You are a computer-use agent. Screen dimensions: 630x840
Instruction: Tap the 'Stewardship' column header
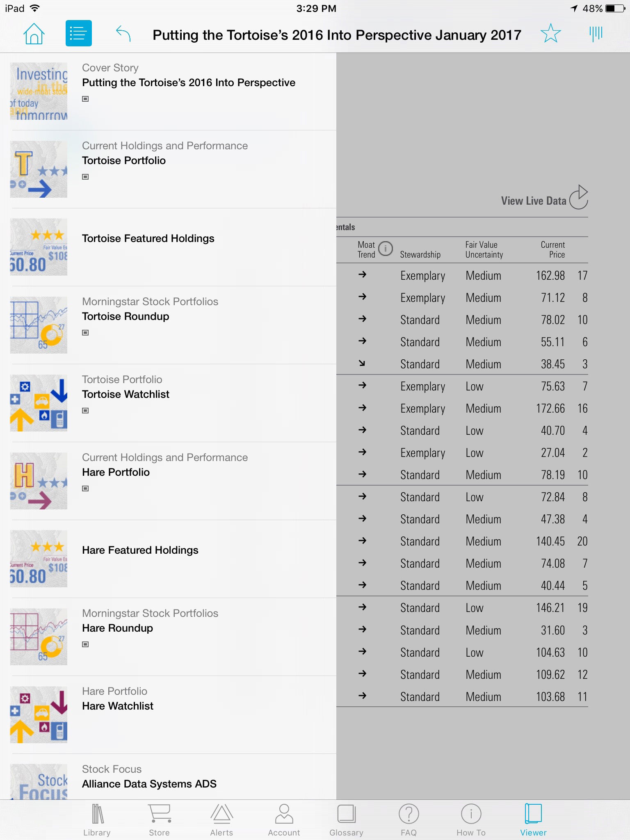[x=420, y=255]
